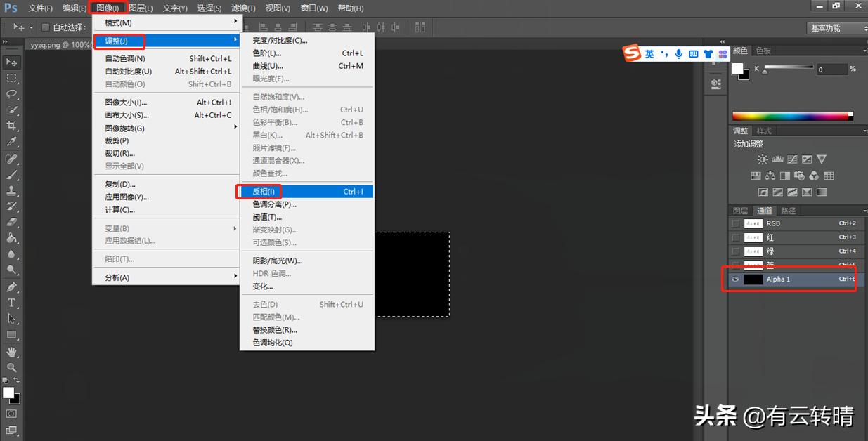868x441 pixels.
Task: Add a Curves adjustment from the 调整 panel
Action: coord(792,159)
